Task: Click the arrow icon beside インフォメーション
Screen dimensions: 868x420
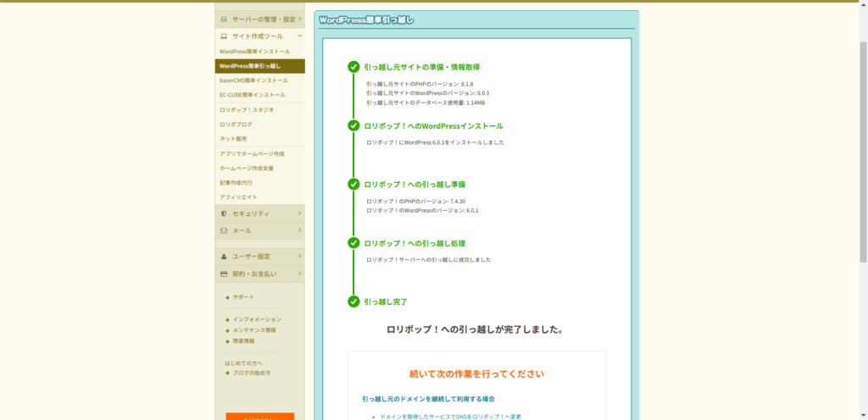Action: [x=227, y=319]
